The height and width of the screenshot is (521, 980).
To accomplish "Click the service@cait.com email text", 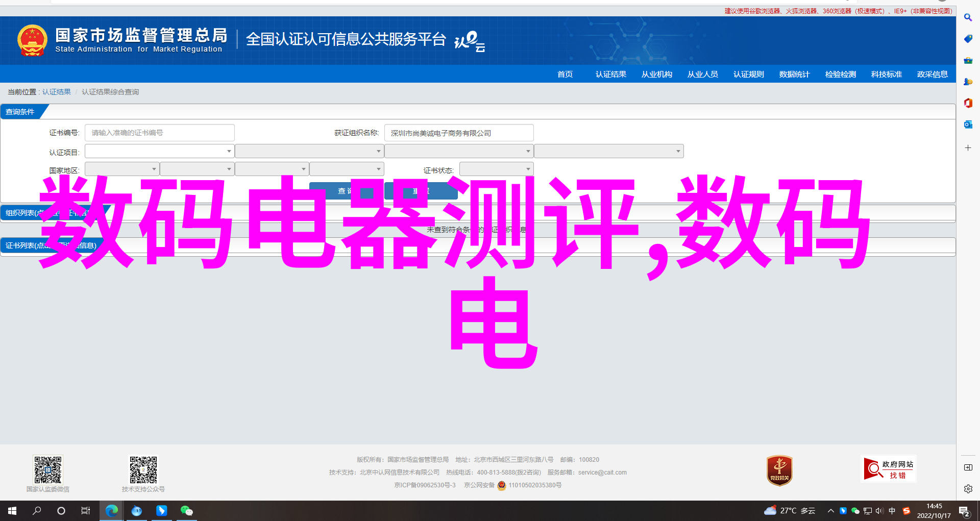I will 602,473.
